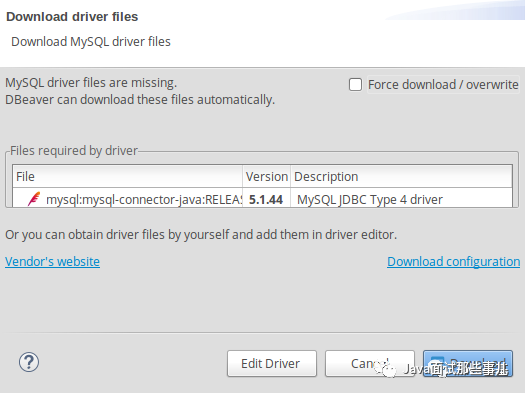525x393 pixels.
Task: Open the Vendor's website link
Action: point(52,261)
